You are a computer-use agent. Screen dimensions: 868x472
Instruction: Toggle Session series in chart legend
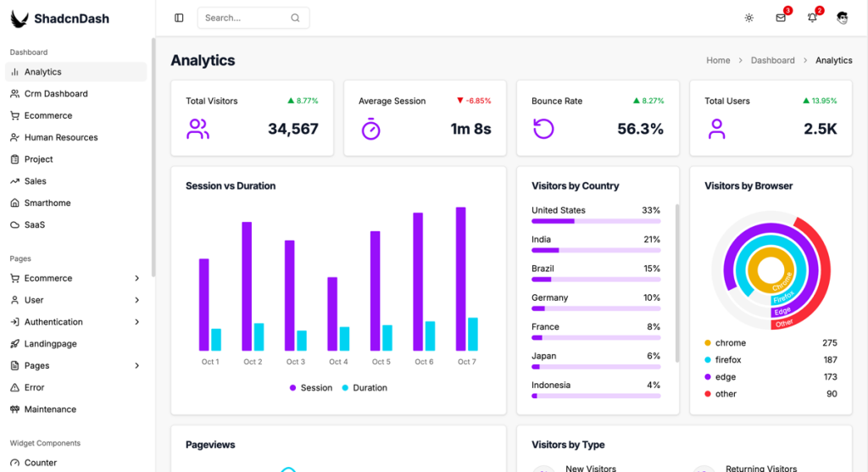pos(311,388)
